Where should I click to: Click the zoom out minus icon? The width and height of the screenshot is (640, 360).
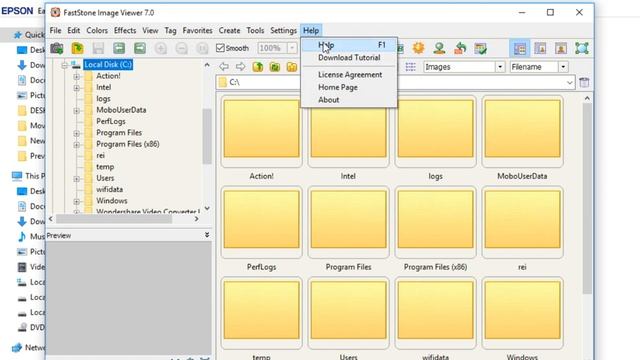click(182, 48)
